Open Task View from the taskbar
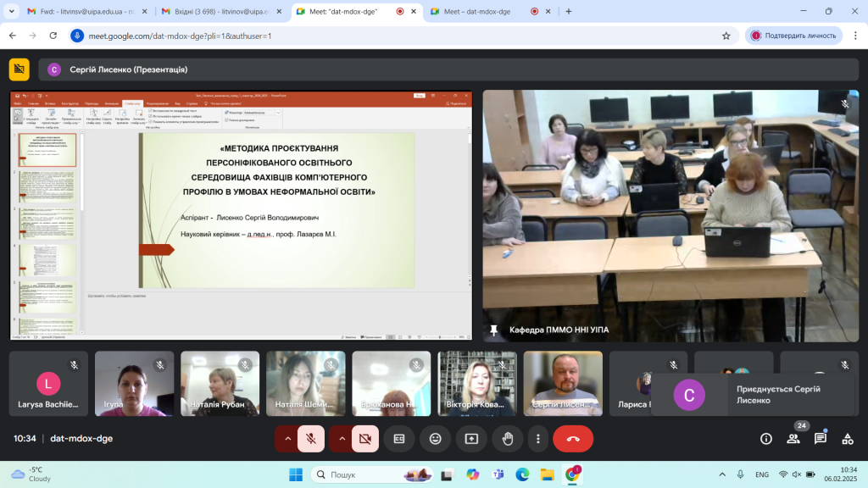This screenshot has height=488, width=868. [x=447, y=474]
